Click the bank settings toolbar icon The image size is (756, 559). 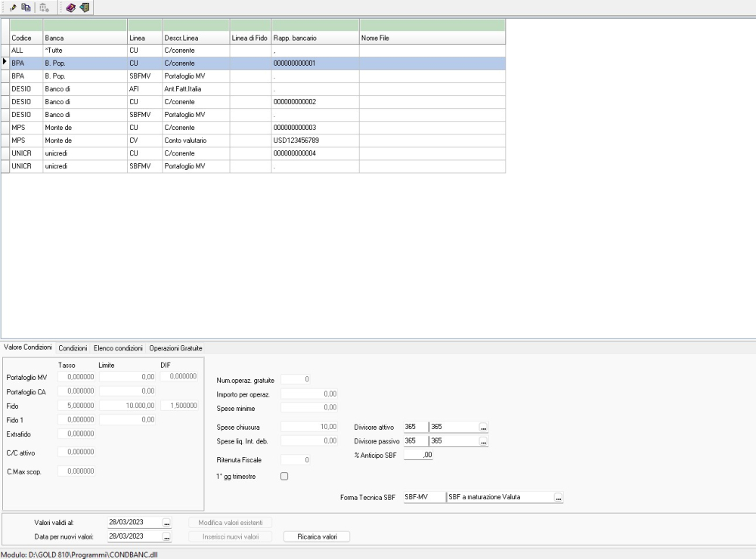click(x=44, y=8)
